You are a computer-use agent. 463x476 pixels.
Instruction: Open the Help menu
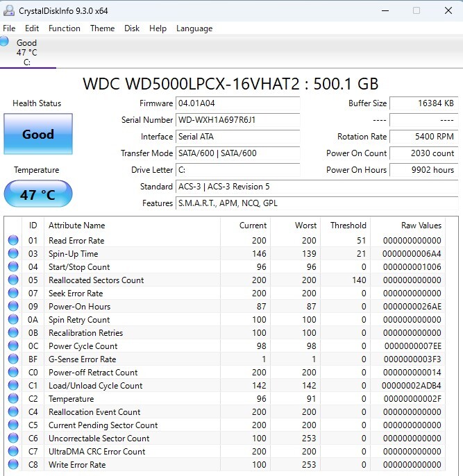[x=158, y=28]
